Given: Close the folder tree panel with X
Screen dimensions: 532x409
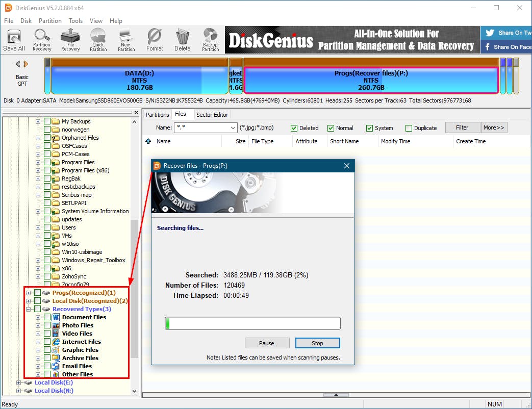Looking at the screenshot, I should (x=136, y=112).
